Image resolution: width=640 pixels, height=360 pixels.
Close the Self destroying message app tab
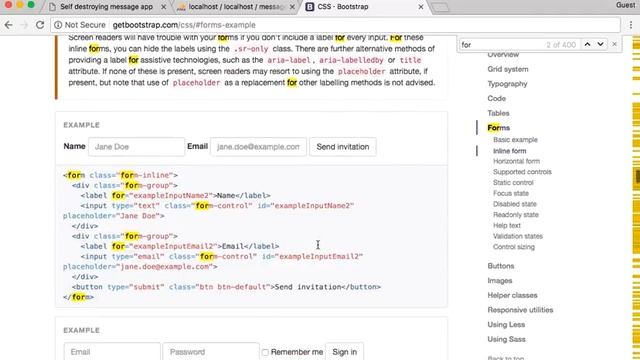tap(163, 7)
